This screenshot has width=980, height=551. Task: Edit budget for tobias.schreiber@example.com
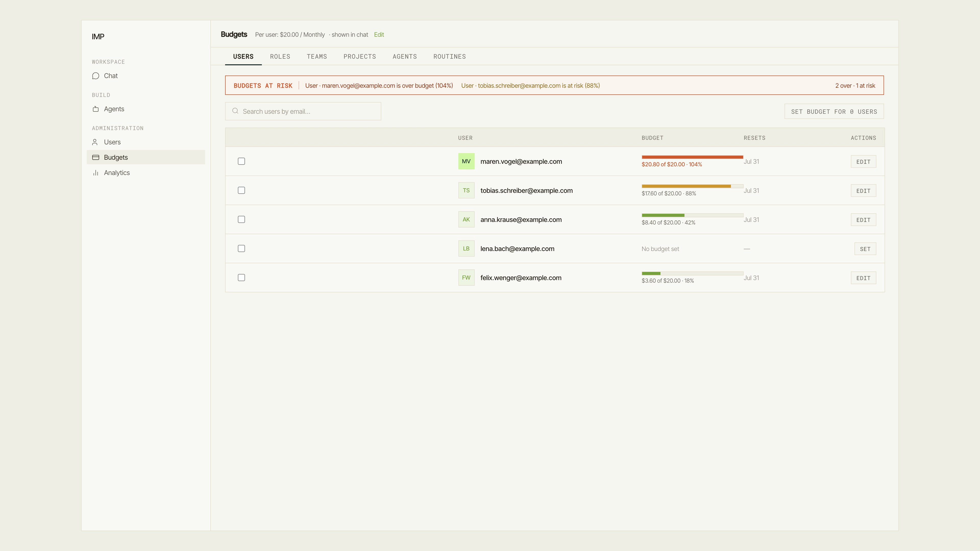tap(863, 191)
